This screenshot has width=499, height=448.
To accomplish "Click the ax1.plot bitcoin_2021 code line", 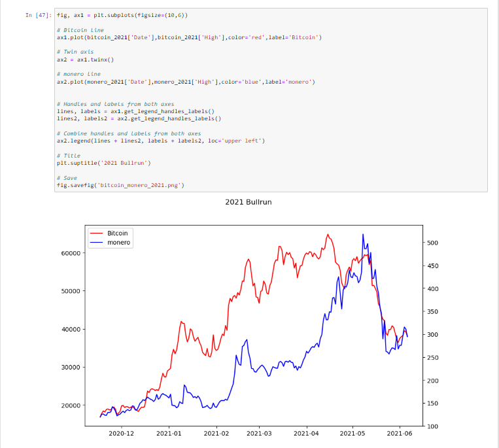I will 190,37.
